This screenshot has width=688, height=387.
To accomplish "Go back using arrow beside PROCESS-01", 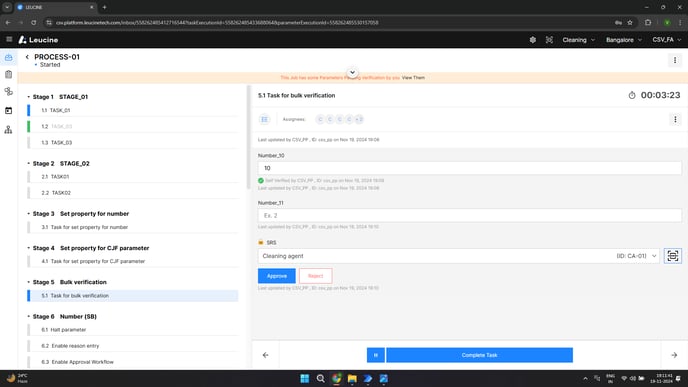I will 27,57.
